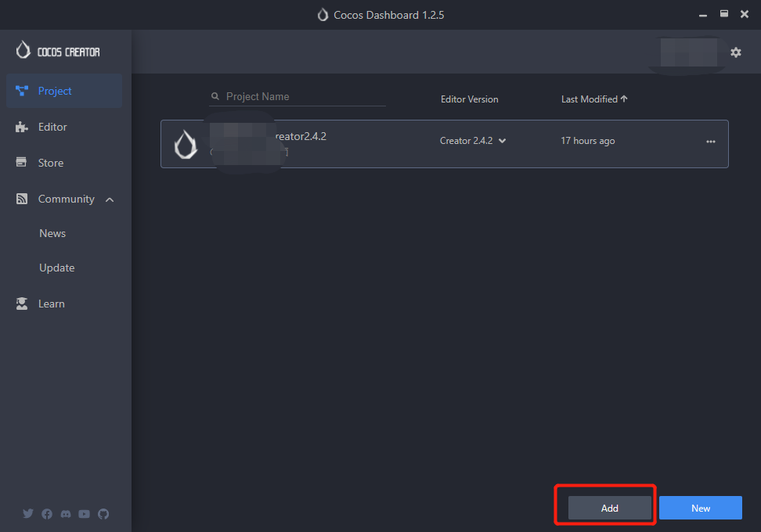Viewport: 761px width, 532px height.
Task: Open the Facebook link icon
Action: click(x=47, y=513)
